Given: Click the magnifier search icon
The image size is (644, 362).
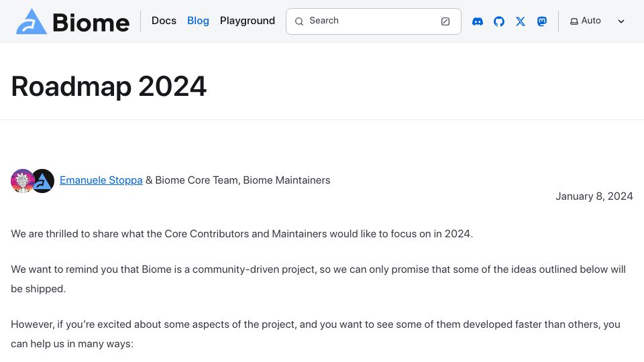Looking at the screenshot, I should tap(299, 21).
